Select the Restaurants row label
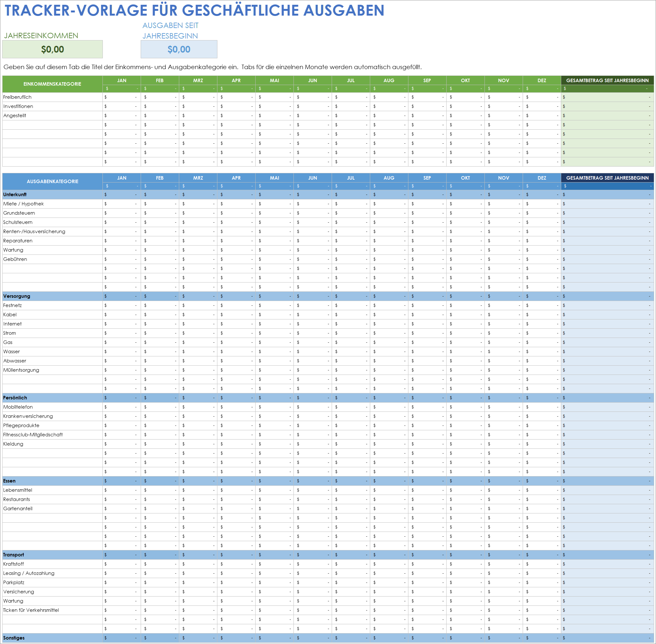 pyautogui.click(x=53, y=500)
